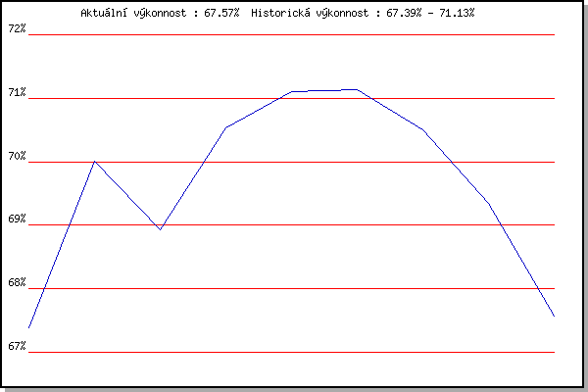The height and width of the screenshot is (392, 588).
Task: Click the blue line's highest point above 71%
Action: pos(356,89)
